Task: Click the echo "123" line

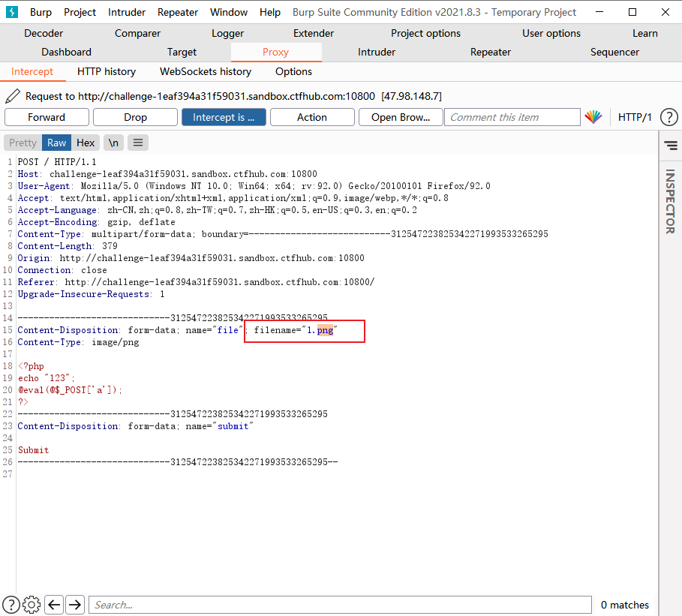Action: pyautogui.click(x=46, y=377)
